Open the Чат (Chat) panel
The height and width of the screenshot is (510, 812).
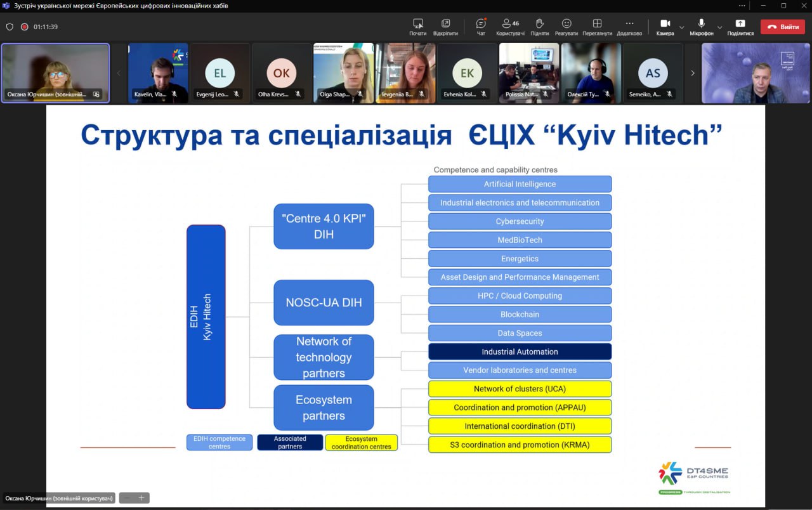point(481,24)
